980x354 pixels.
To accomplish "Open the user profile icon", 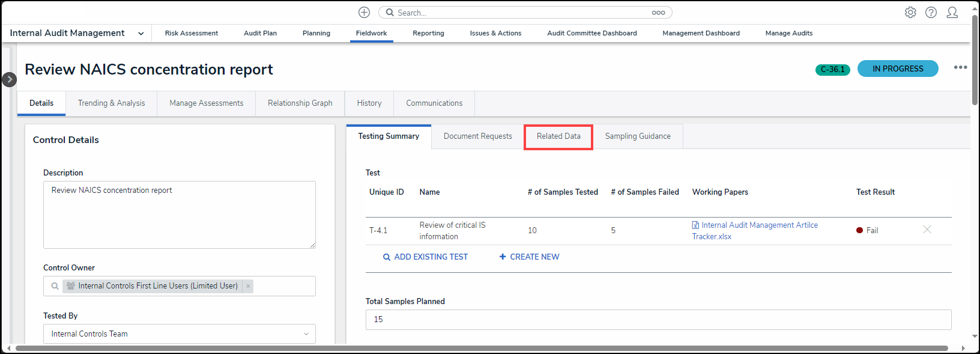I will click(x=952, y=13).
